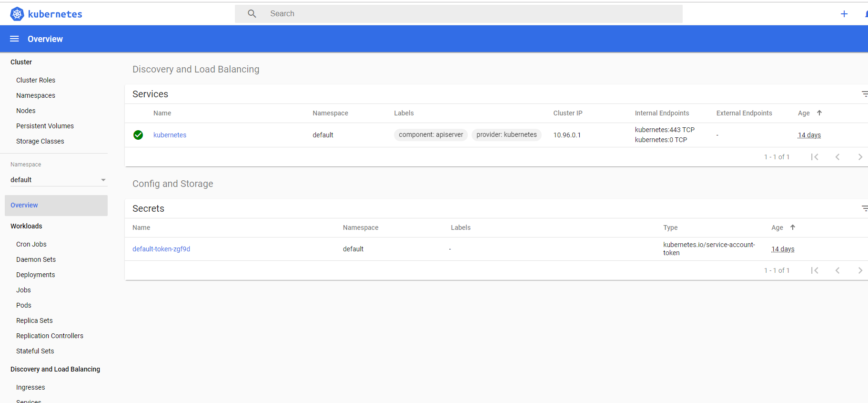Click the kubernetes:0 TCP endpoint text

[661, 140]
